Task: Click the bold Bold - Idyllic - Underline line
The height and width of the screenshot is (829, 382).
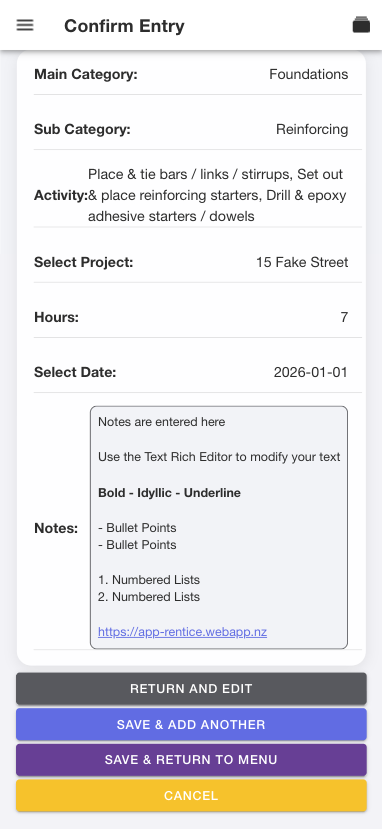Action: pos(169,493)
